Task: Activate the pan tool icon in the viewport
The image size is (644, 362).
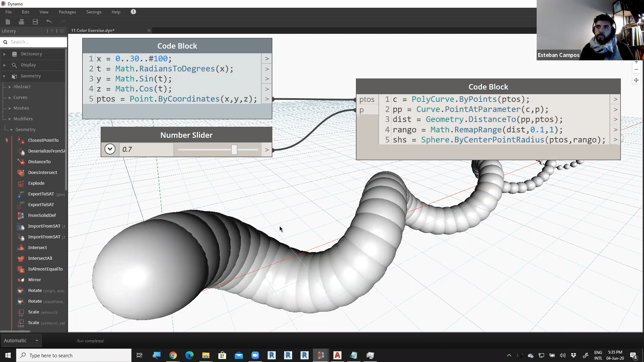Action: pos(636,80)
